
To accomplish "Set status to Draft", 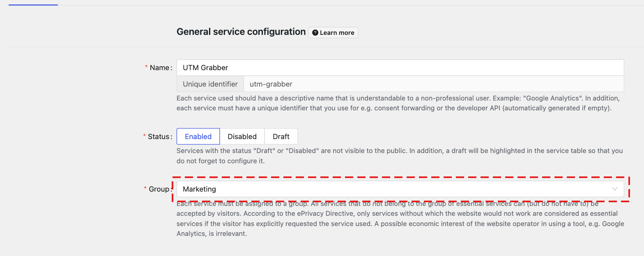I will (x=281, y=137).
